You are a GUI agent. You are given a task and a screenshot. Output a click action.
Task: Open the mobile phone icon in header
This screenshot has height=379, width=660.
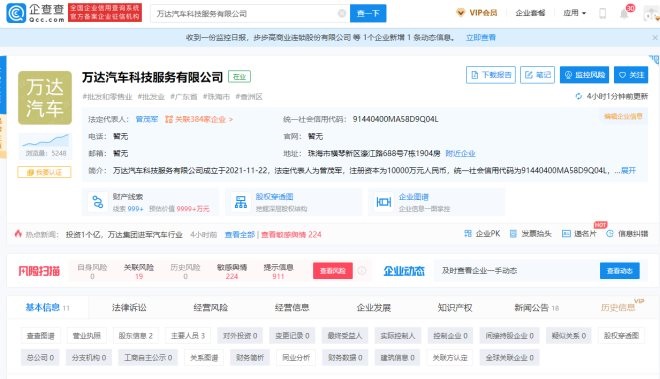click(602, 13)
